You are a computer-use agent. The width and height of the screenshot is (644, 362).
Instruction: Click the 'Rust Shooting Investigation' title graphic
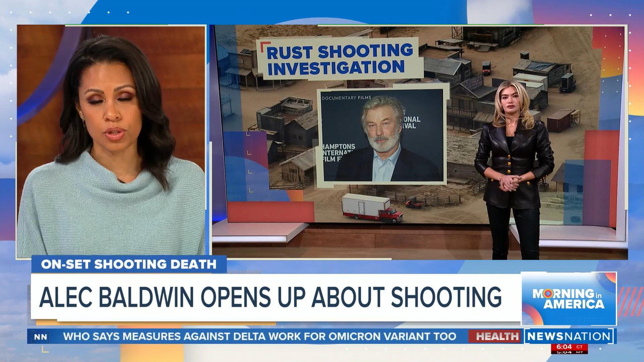(x=340, y=59)
